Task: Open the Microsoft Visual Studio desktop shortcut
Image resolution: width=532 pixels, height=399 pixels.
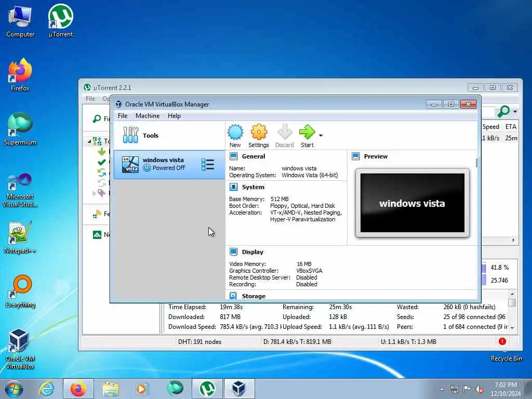Action: (20, 190)
